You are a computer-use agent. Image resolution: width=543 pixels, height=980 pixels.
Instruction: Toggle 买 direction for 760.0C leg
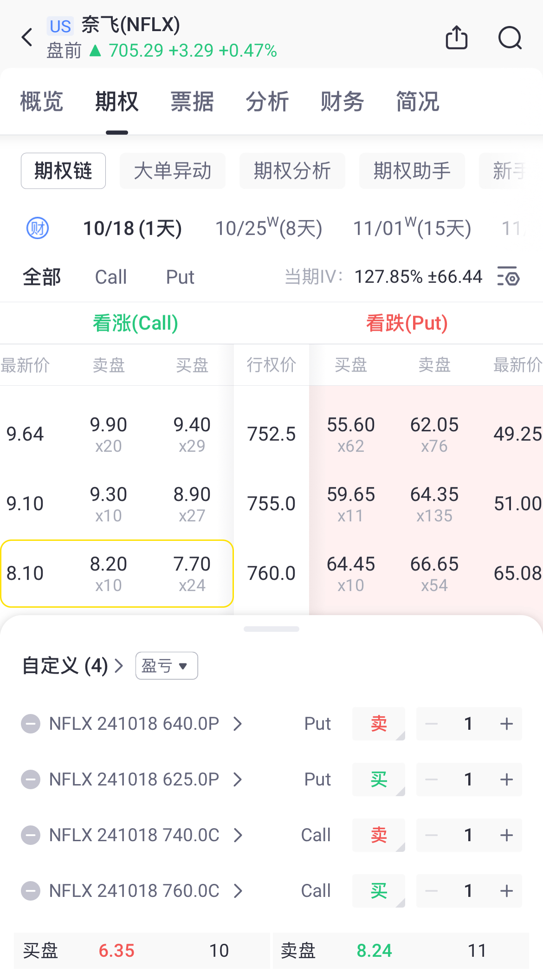pos(379,890)
